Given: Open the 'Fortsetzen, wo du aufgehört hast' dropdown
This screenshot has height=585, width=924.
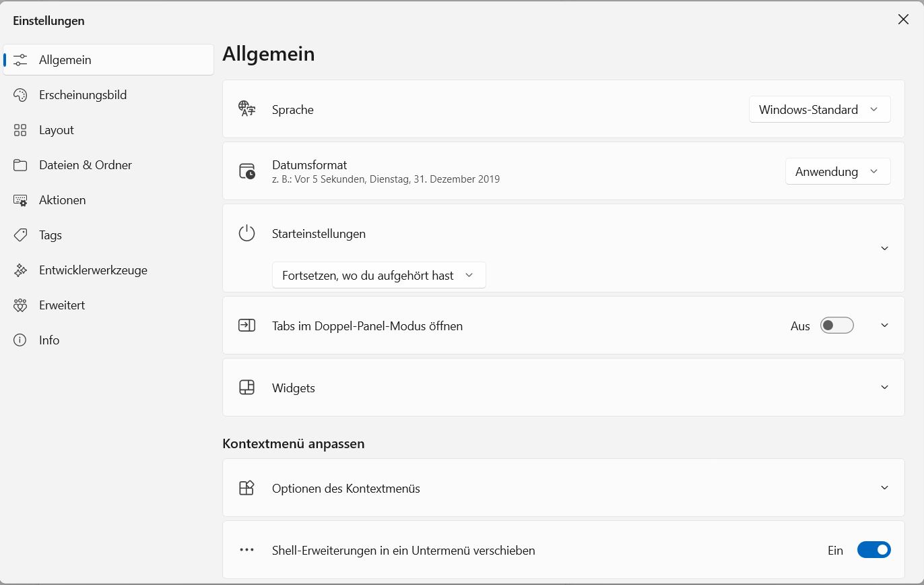Looking at the screenshot, I should tap(378, 275).
